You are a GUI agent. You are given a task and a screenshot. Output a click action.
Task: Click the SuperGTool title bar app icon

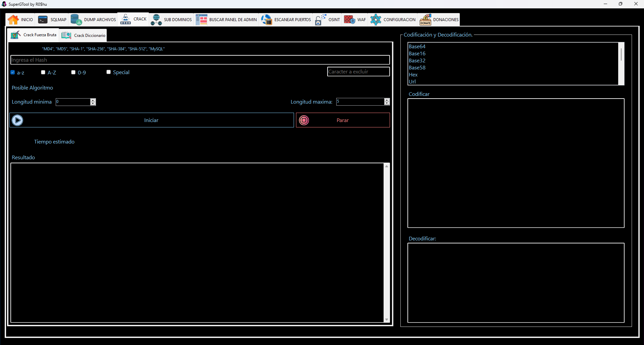(4, 4)
